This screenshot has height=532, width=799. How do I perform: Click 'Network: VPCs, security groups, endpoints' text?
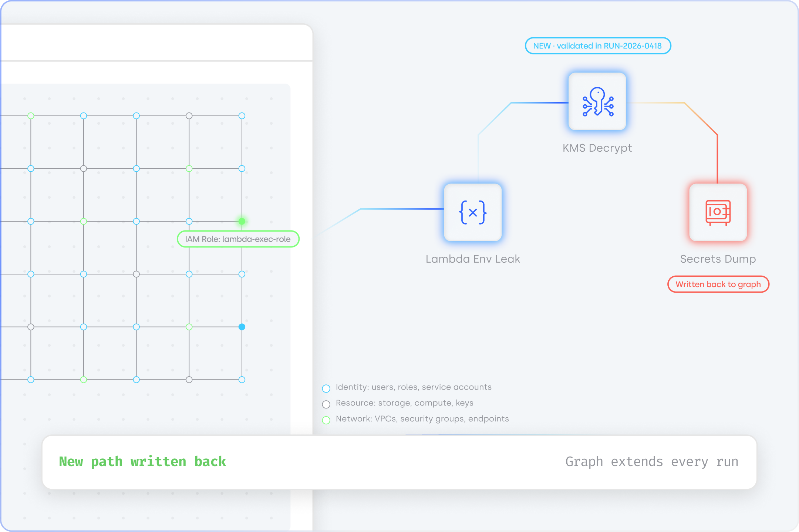(422, 419)
